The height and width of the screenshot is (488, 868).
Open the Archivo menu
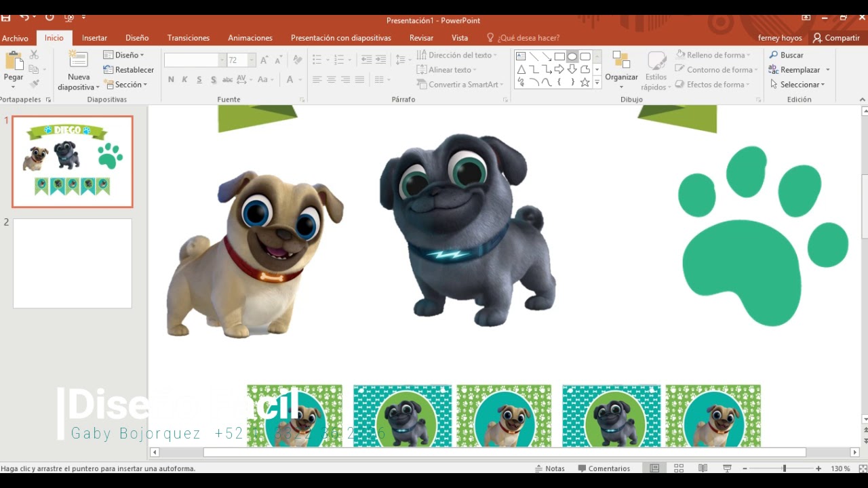(15, 38)
